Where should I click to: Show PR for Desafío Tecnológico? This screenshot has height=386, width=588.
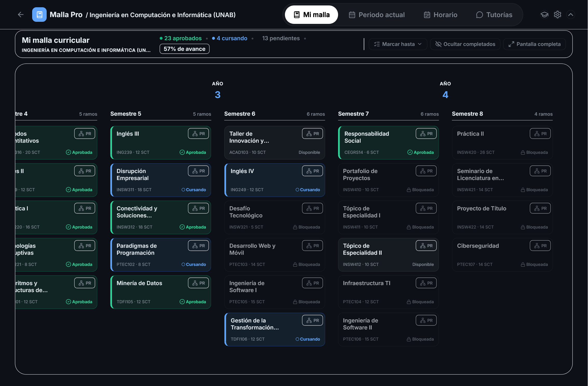click(312, 208)
